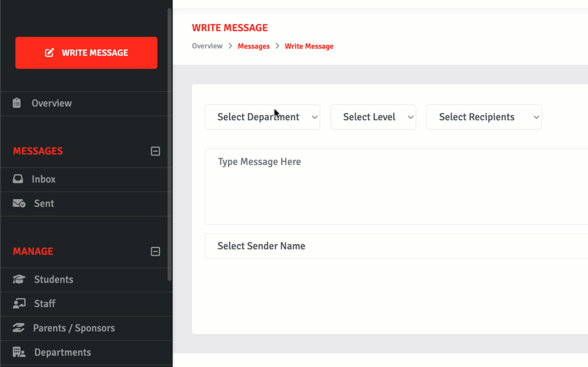The image size is (588, 367).
Task: Click the pencil edit icon in Write Message button
Action: (49, 53)
